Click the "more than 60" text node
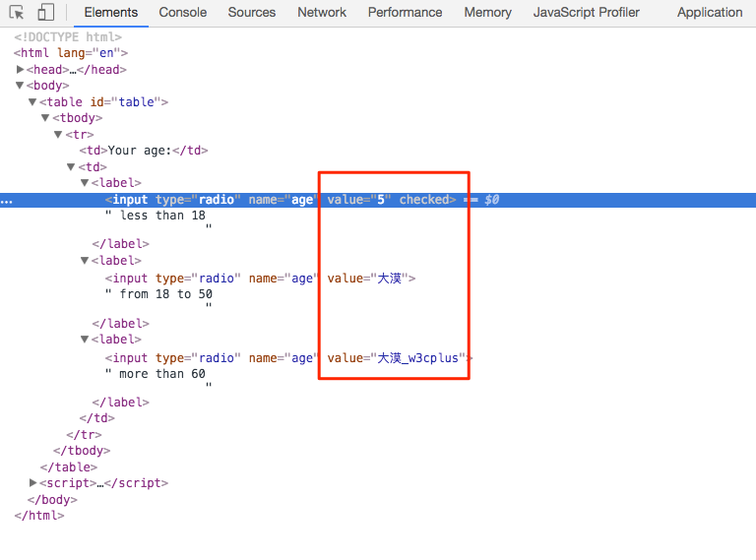The height and width of the screenshot is (560, 756). point(162,374)
